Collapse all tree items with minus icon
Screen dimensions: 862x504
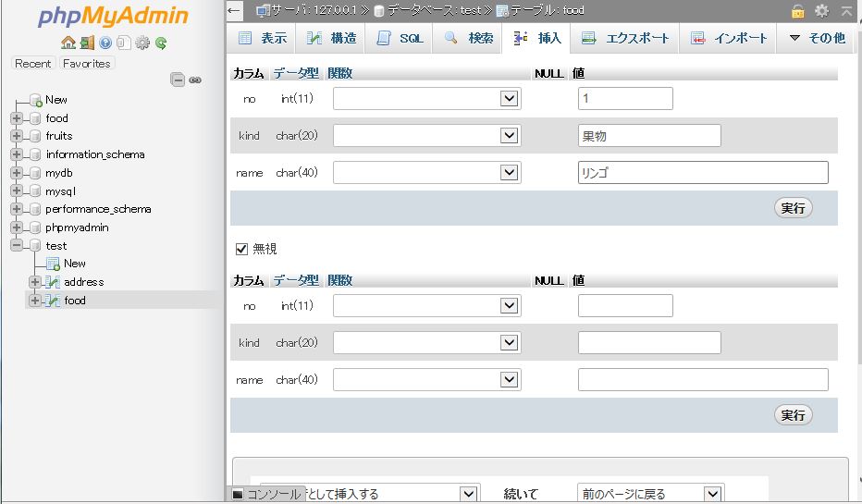tap(178, 80)
